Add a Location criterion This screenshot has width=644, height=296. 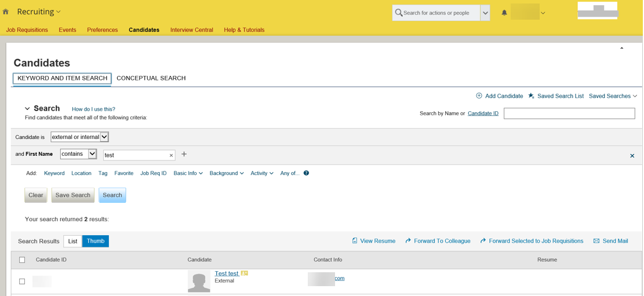click(x=81, y=173)
